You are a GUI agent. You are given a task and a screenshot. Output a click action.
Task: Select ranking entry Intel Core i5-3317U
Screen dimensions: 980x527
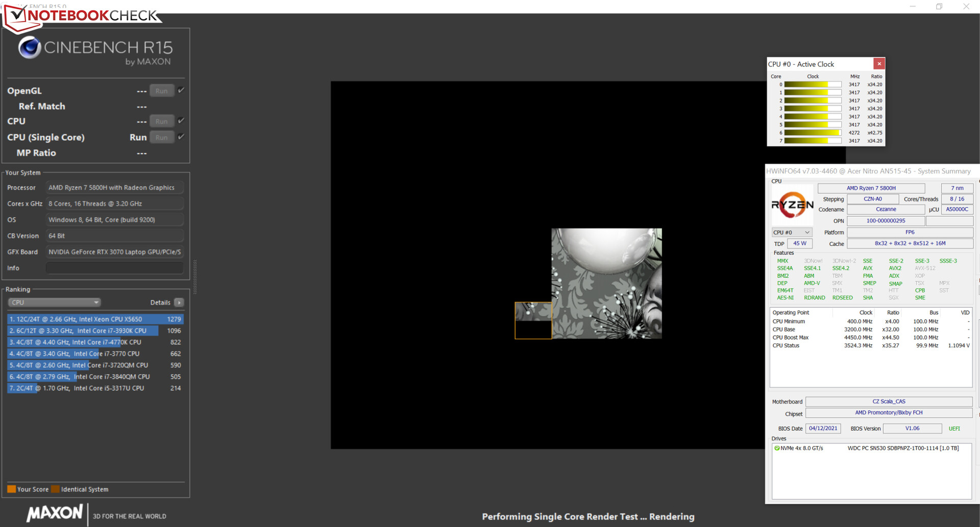95,388
